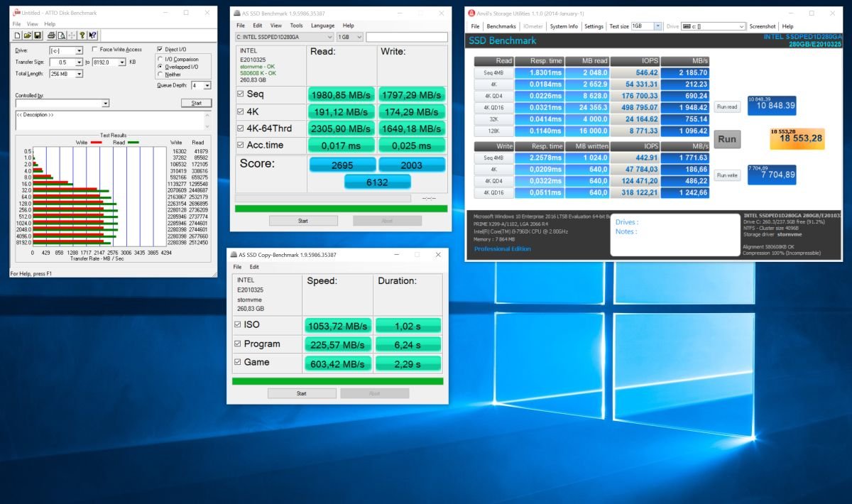Select the I/O Comparison radio button
852x504 pixels.
tap(160, 59)
